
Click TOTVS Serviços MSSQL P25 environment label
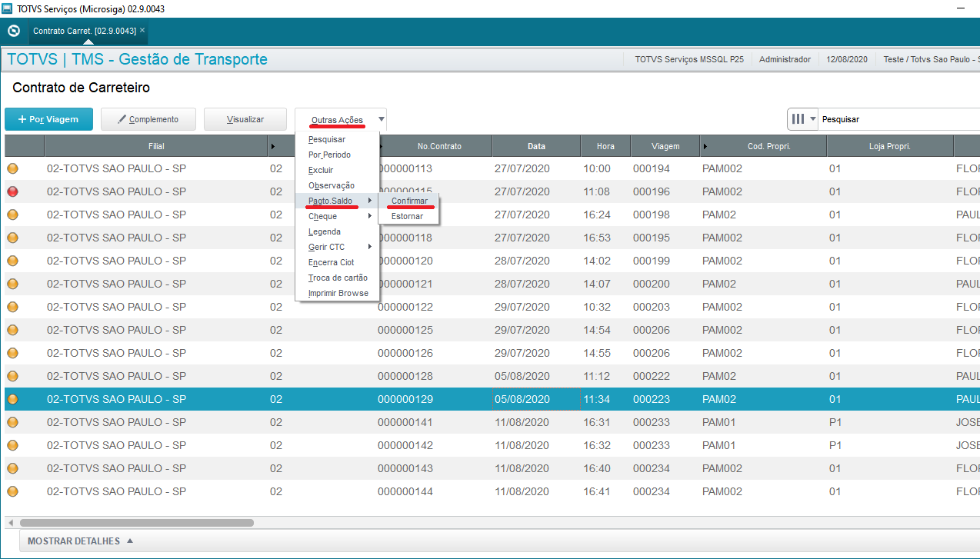click(689, 59)
